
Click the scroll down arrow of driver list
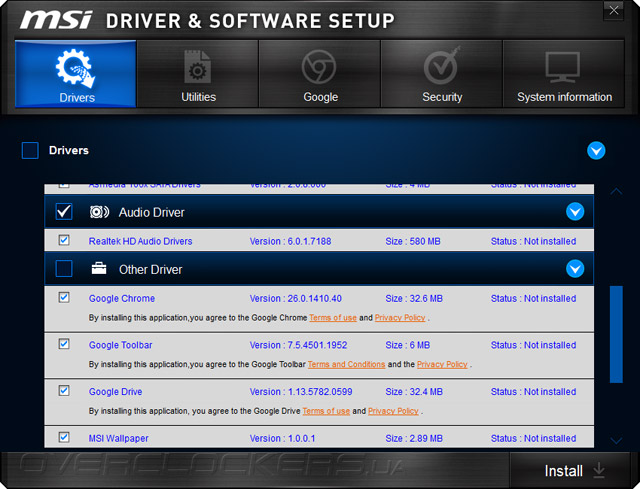[x=616, y=440]
